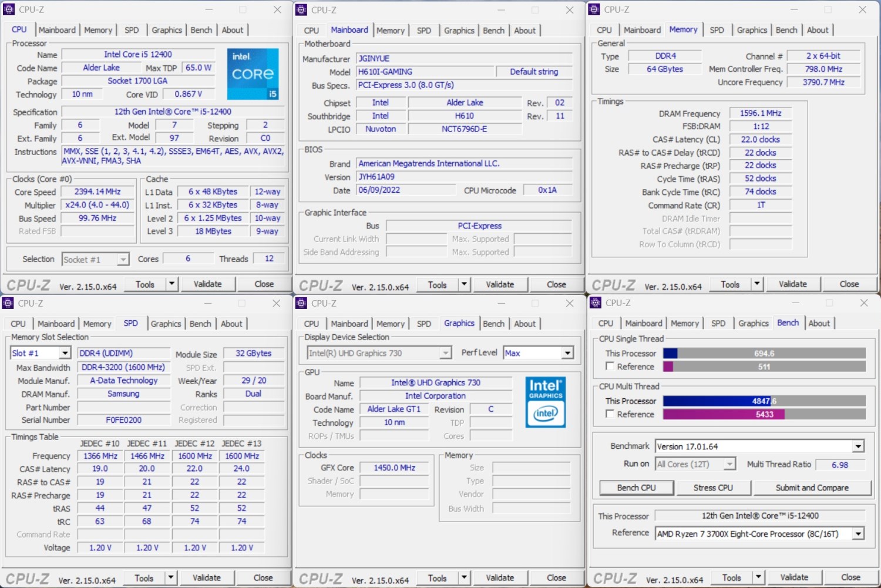Click the Intel Graphics logo badge
The image size is (881, 588).
545,402
